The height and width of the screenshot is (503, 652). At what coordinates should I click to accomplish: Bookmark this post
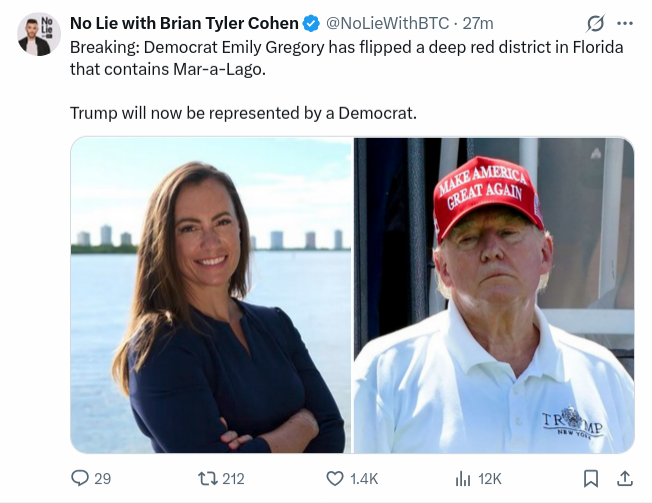pyautogui.click(x=591, y=479)
